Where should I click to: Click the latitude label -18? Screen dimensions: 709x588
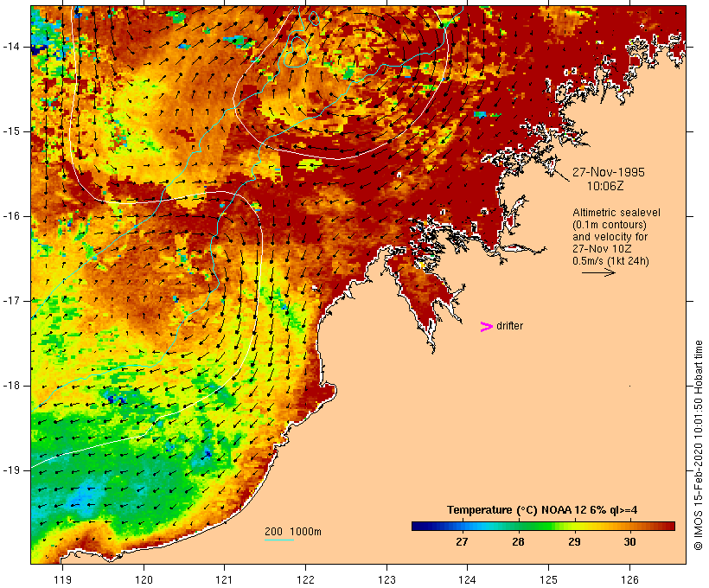11,386
